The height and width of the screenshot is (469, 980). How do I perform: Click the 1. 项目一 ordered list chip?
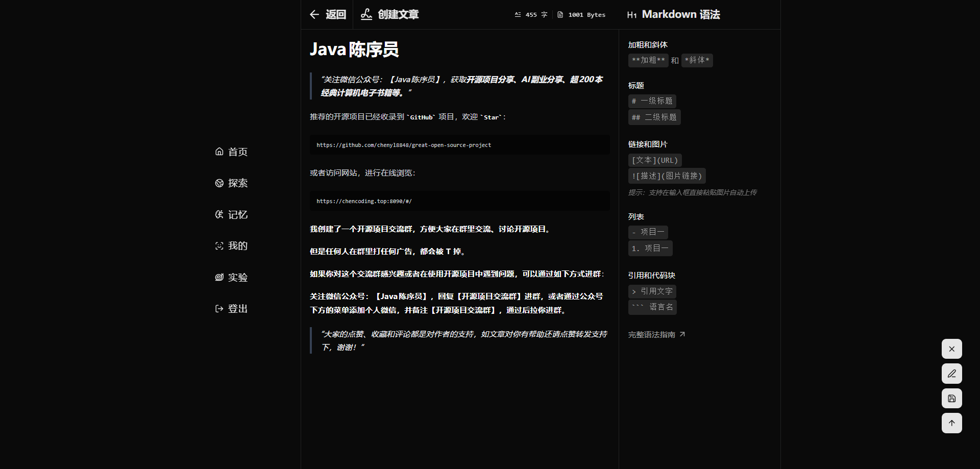(x=650, y=249)
